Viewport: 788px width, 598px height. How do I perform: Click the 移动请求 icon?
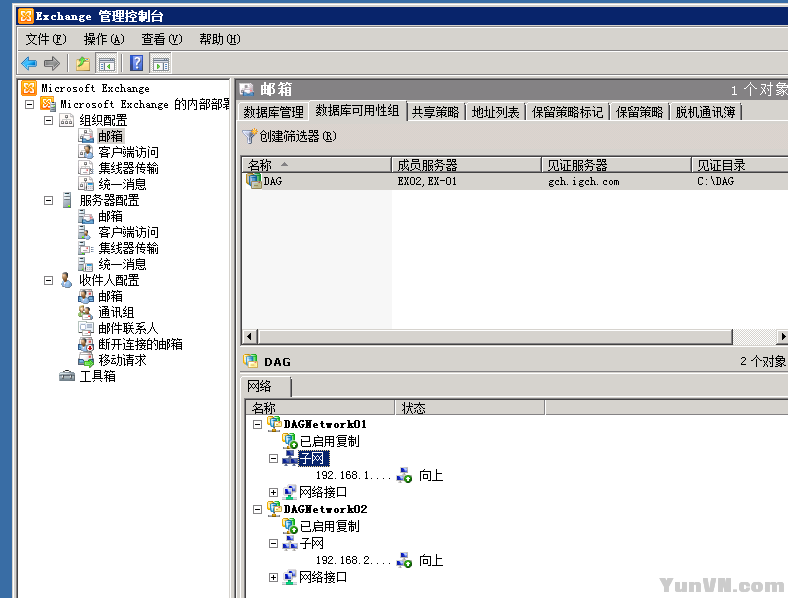point(86,360)
